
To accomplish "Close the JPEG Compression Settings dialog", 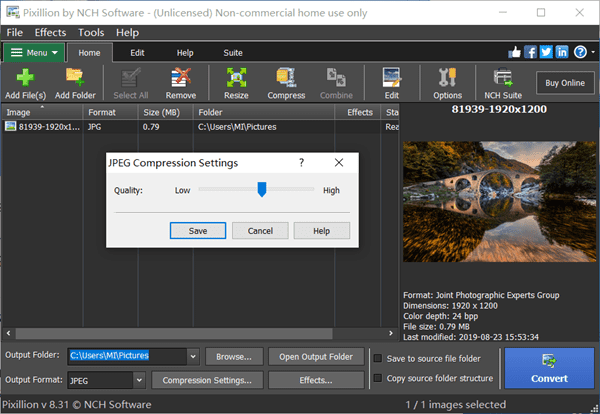I will tap(339, 163).
